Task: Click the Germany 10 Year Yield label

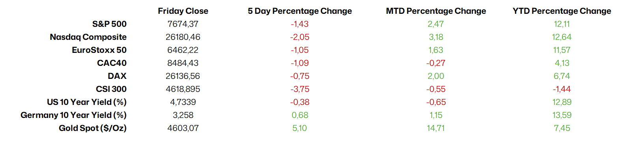Action: click(73, 115)
